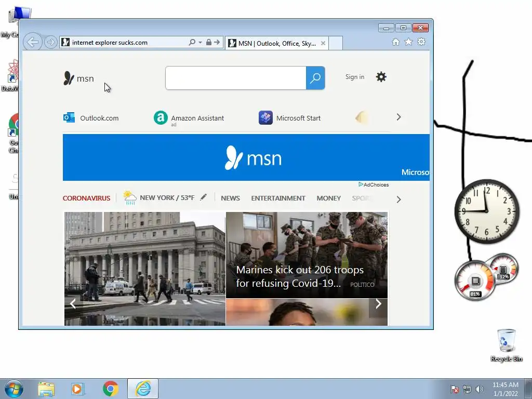Open the CORONAVIRUS section
This screenshot has width=532, height=399.
87,198
